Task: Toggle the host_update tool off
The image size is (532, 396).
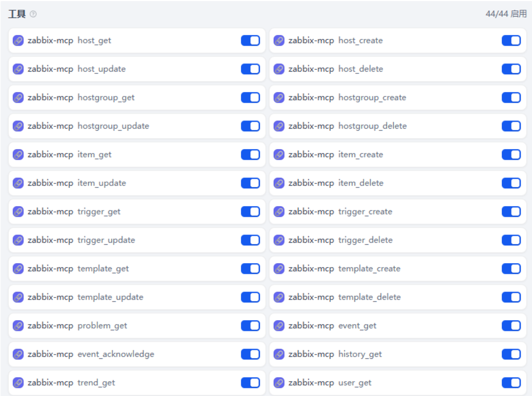Action: point(250,69)
